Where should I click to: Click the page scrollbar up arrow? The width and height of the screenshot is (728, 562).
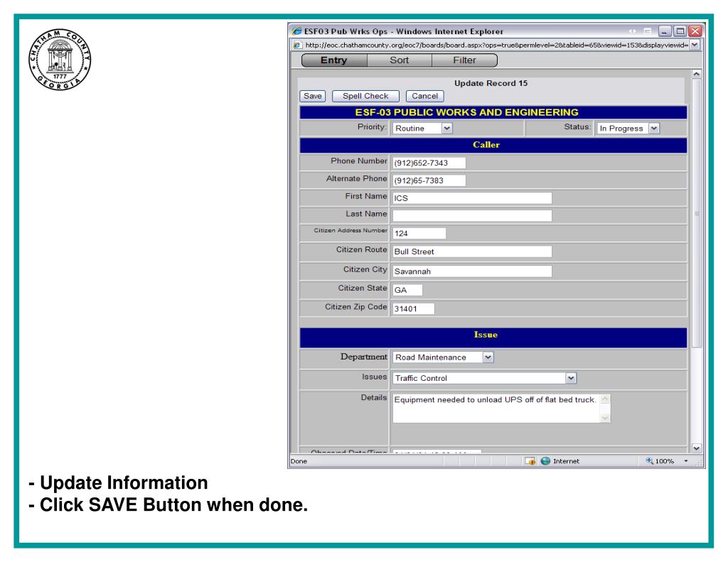[697, 75]
